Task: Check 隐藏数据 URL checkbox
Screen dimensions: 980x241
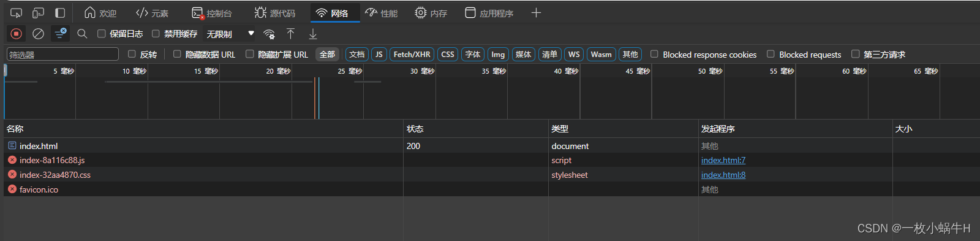Action: (177, 54)
